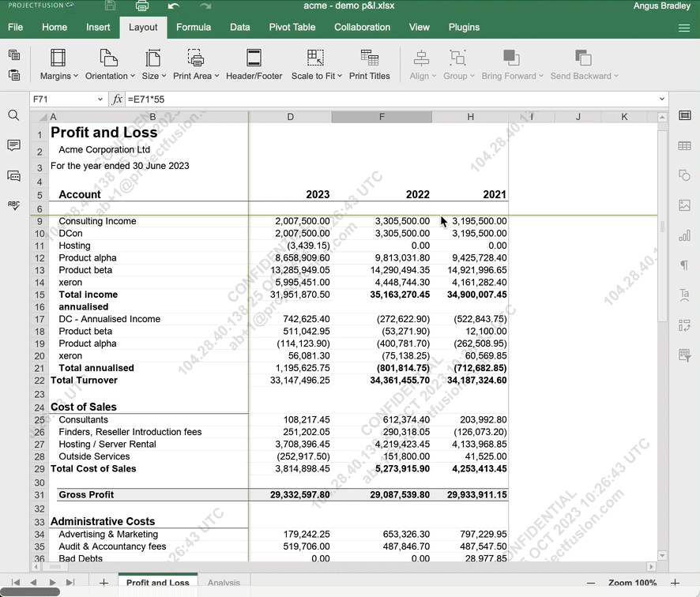Viewport: 700px width, 597px height.
Task: Open the Header/Footer settings
Action: coord(254,65)
